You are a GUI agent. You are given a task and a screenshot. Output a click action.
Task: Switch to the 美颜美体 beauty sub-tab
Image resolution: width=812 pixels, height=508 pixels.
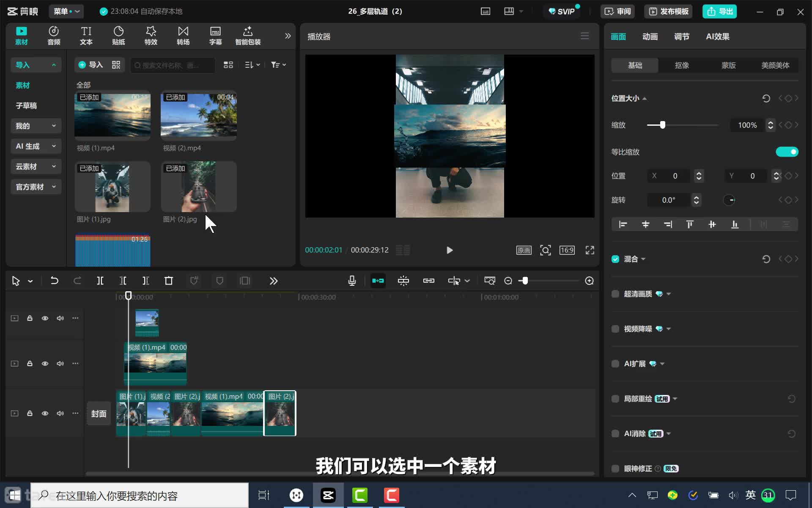click(x=775, y=65)
